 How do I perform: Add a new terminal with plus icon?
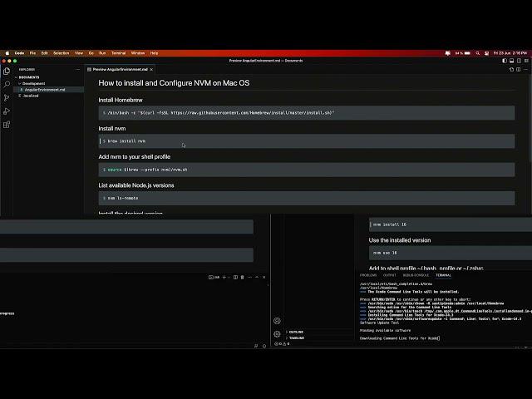click(x=224, y=277)
